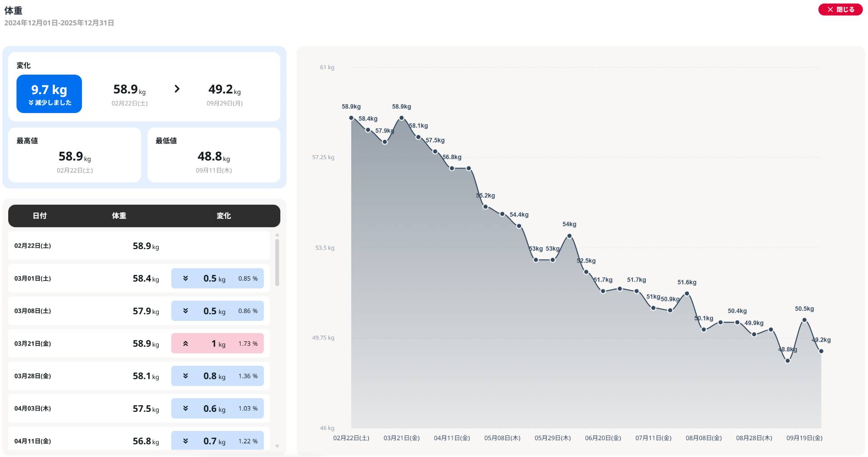Click the red 閉じる close button

pos(840,9)
